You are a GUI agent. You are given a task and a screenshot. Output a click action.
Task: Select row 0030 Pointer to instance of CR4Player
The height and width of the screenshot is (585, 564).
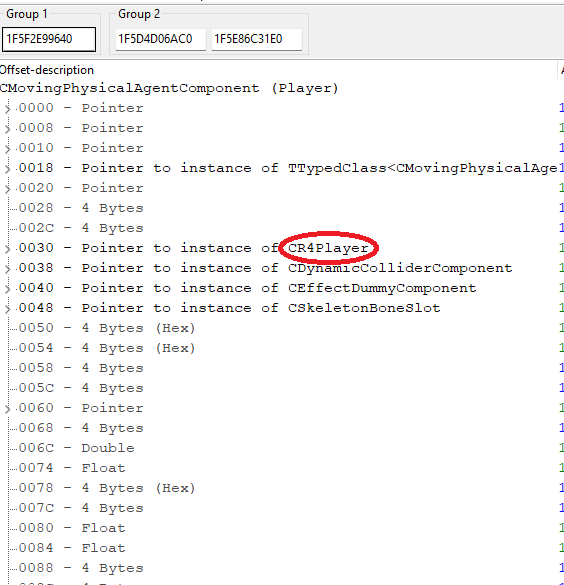coord(193,248)
